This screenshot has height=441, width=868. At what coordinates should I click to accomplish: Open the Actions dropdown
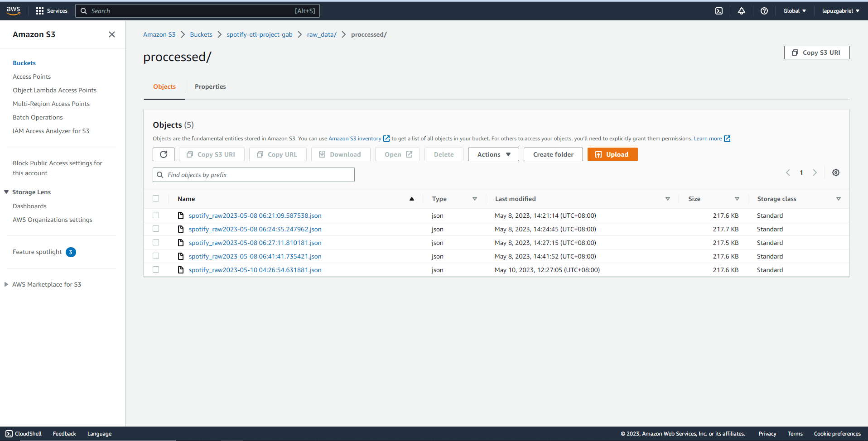click(x=493, y=154)
